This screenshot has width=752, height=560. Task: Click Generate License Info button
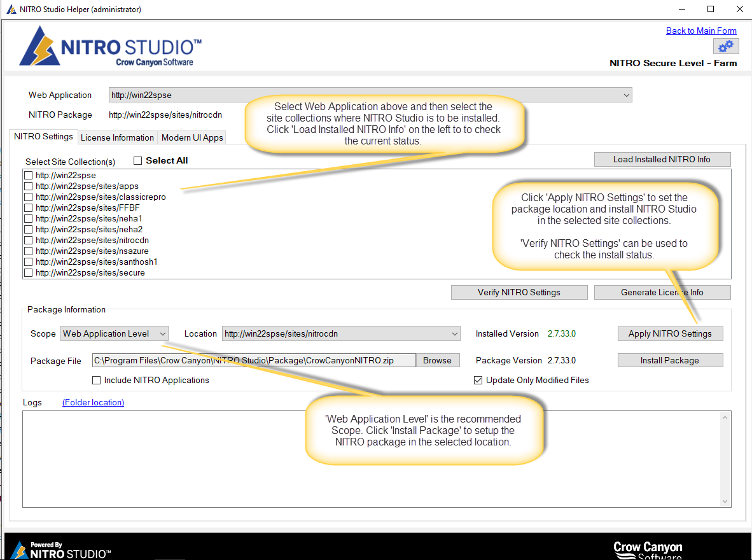tap(662, 292)
